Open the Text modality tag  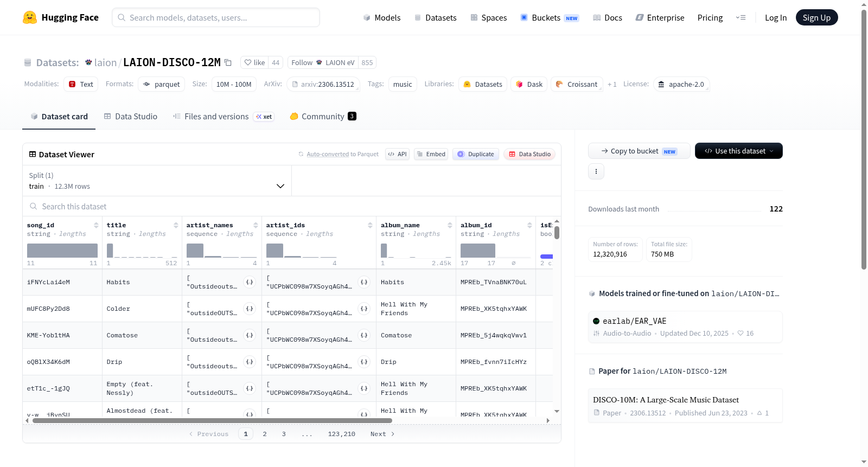tap(81, 84)
